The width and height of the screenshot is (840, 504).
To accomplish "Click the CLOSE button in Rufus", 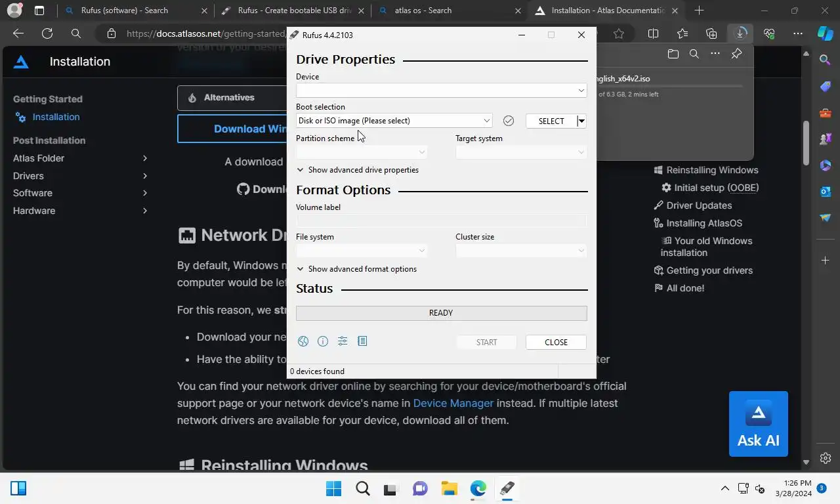I will (x=556, y=342).
